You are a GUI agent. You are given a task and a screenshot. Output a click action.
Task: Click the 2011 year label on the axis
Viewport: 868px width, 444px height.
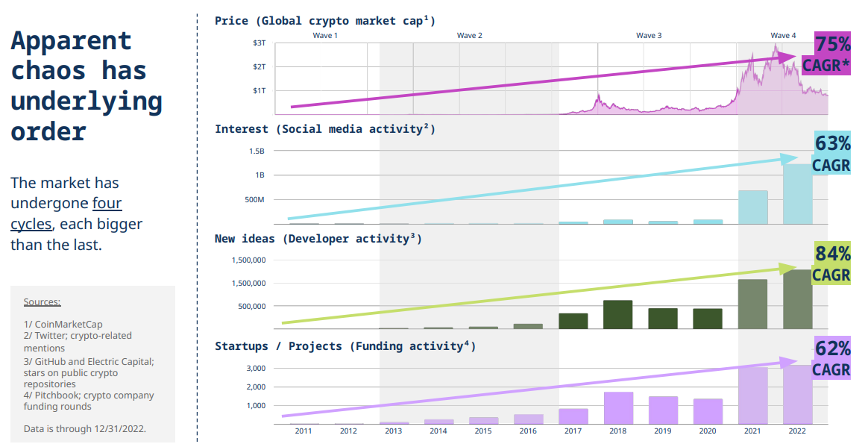pos(304,431)
